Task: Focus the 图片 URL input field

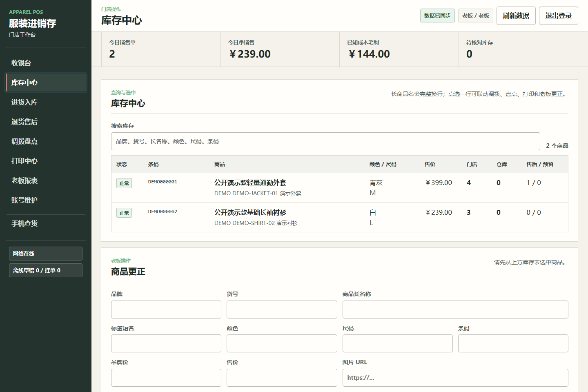Action: tap(455, 378)
